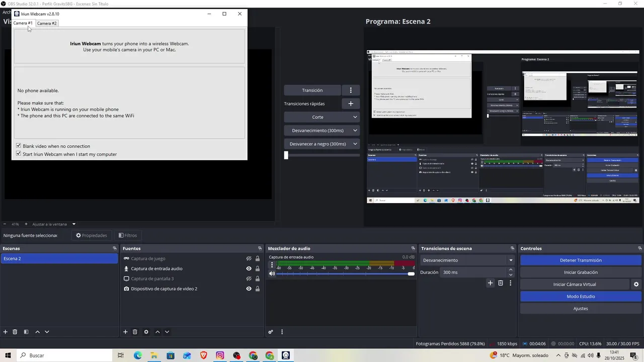Image resolution: width=644 pixels, height=362 pixels.
Task: Open advanced audio properties gears icon
Action: 271,332
